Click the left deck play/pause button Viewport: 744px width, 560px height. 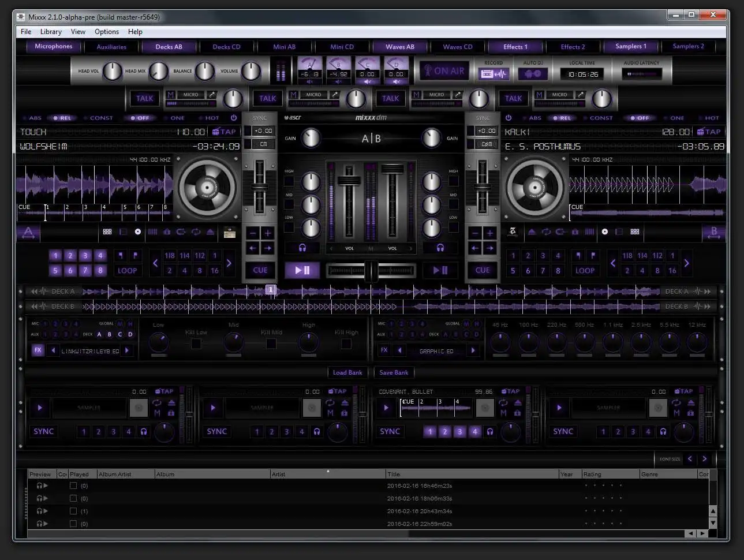[x=302, y=270]
